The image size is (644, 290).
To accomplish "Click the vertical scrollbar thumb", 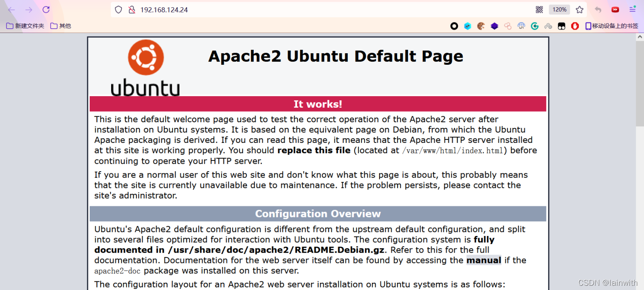I will (640, 84).
